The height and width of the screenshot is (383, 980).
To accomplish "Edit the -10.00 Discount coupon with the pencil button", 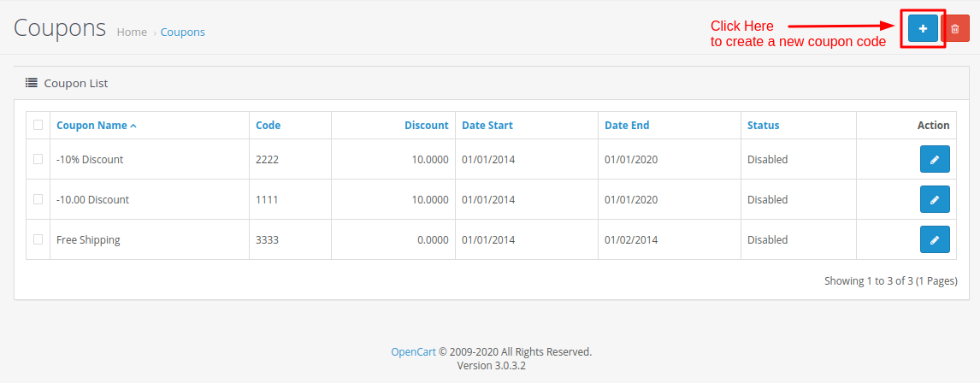I will tap(935, 199).
